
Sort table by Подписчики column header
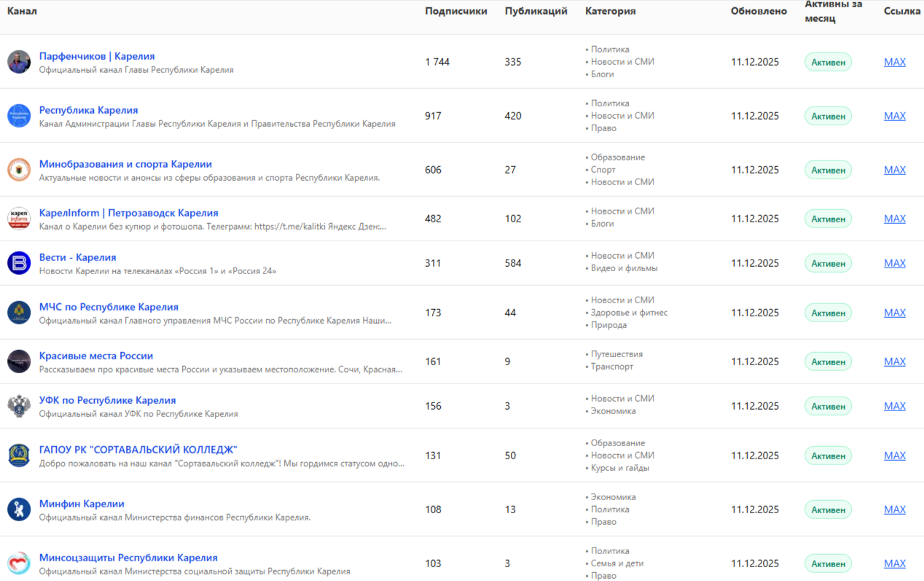point(456,11)
